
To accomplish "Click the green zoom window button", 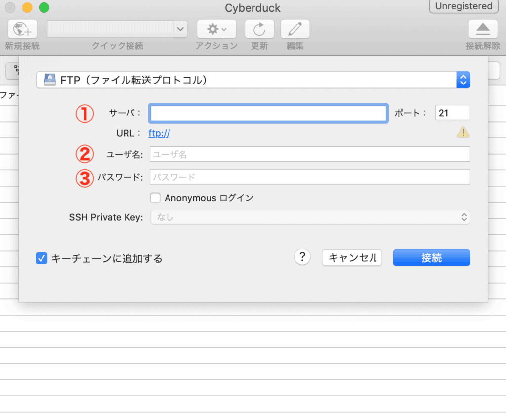I will [44, 7].
